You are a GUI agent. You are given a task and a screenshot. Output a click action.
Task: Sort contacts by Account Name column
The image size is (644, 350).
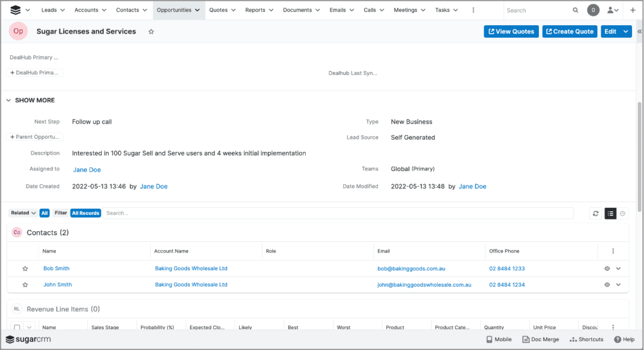click(171, 251)
